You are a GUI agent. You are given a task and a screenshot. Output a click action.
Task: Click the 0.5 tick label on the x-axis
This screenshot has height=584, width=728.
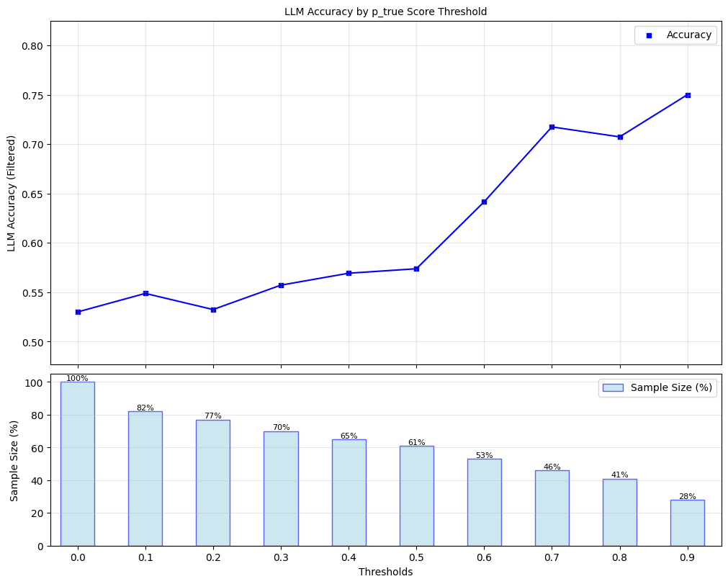click(416, 557)
